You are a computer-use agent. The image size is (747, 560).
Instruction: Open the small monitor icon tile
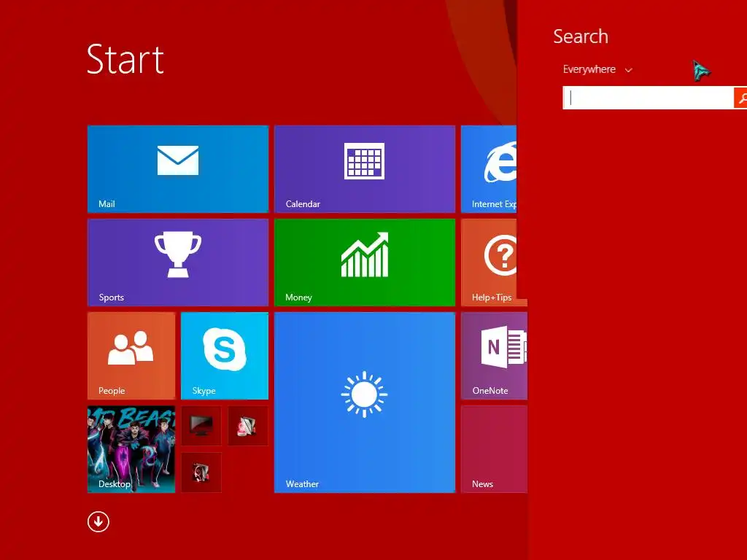point(201,426)
